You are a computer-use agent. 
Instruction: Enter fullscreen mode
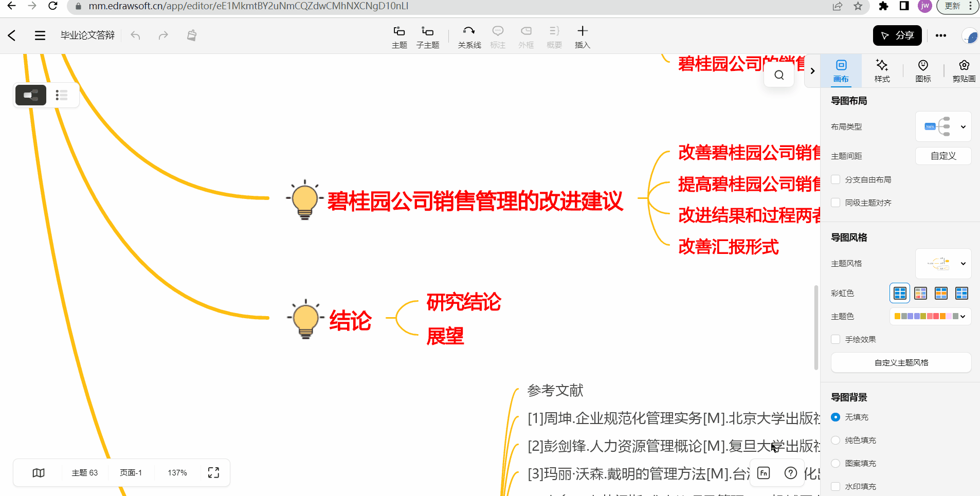click(213, 473)
